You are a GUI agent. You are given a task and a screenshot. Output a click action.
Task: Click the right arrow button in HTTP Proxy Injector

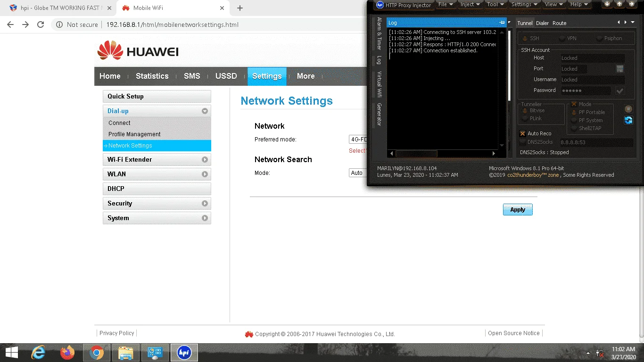(632, 4)
